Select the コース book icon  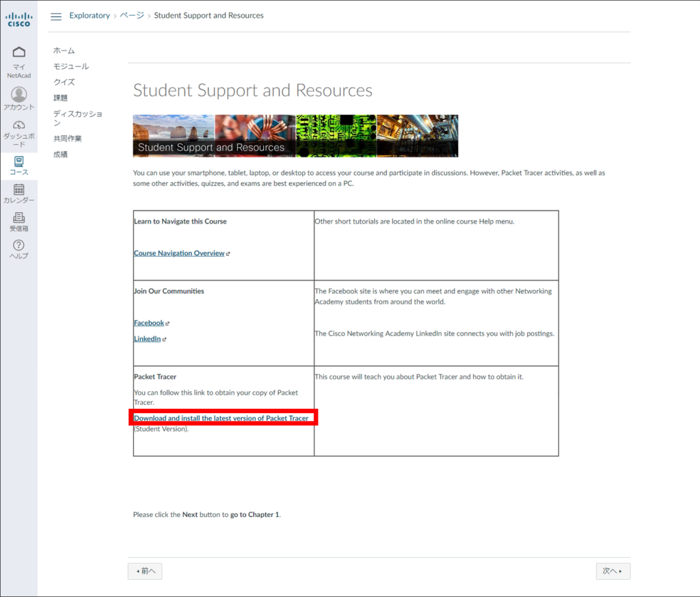[18, 161]
